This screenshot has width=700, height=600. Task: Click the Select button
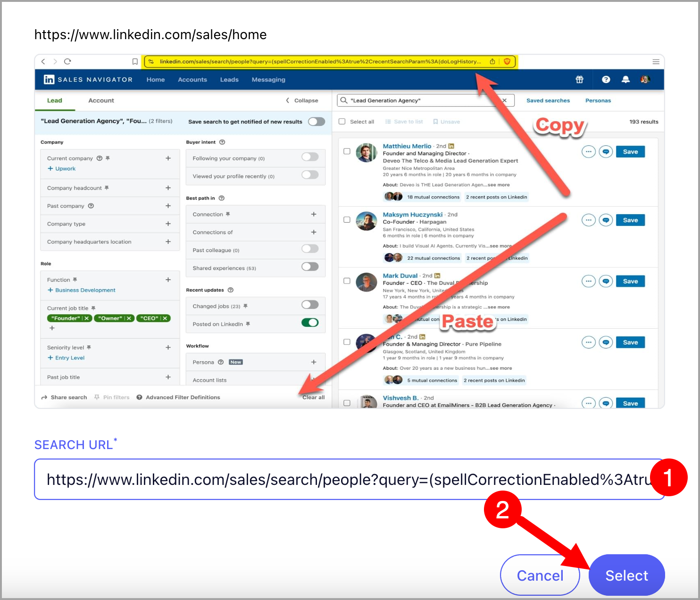coord(627,575)
